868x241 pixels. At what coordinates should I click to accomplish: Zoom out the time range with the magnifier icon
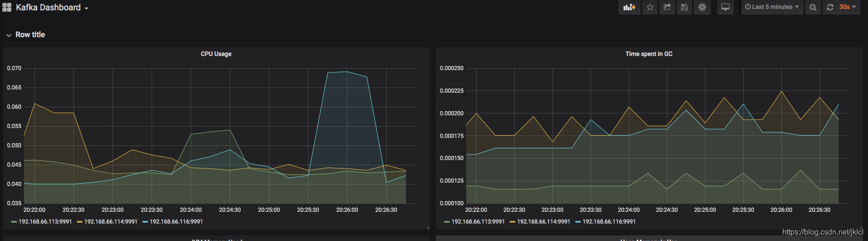click(x=813, y=7)
